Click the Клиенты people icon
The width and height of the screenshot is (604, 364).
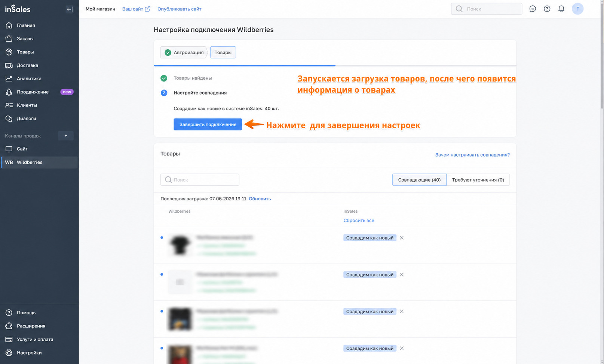point(9,105)
